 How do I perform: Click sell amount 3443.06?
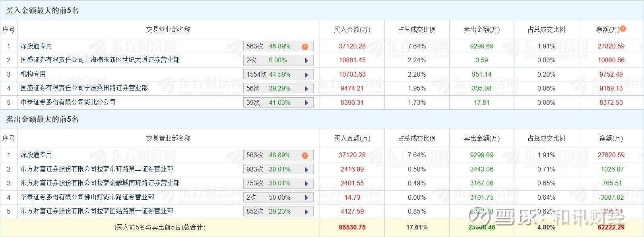click(482, 169)
